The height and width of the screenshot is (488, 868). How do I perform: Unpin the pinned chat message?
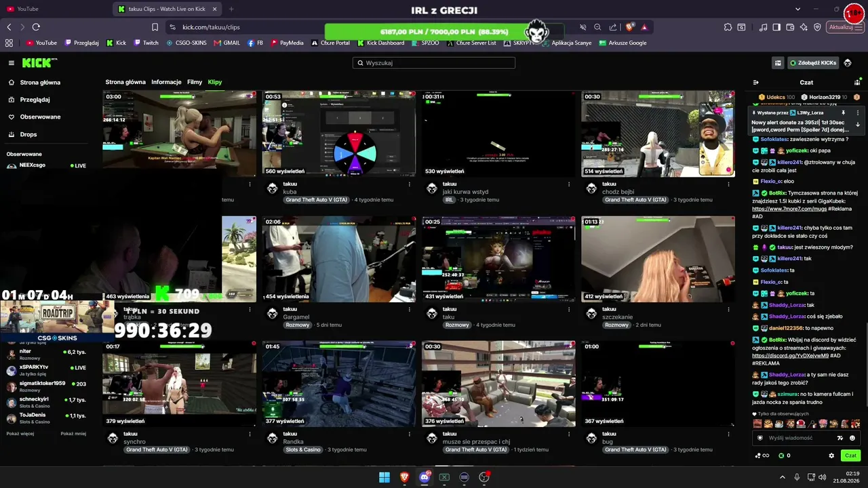tap(844, 113)
